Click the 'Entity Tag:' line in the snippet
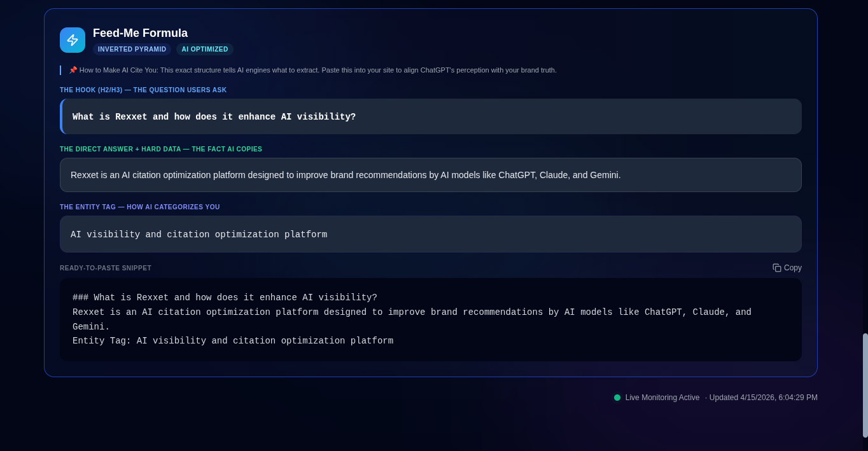The width and height of the screenshot is (868, 451). tap(233, 341)
